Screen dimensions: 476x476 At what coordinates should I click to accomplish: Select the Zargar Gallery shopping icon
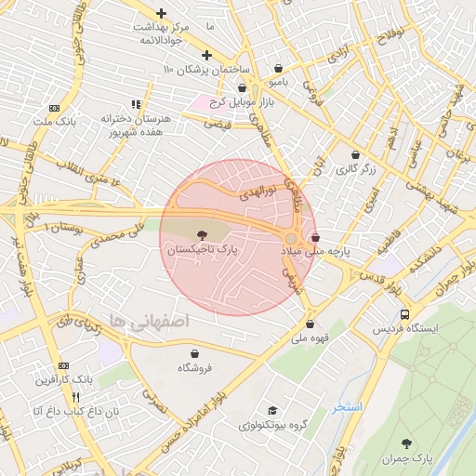(355, 154)
